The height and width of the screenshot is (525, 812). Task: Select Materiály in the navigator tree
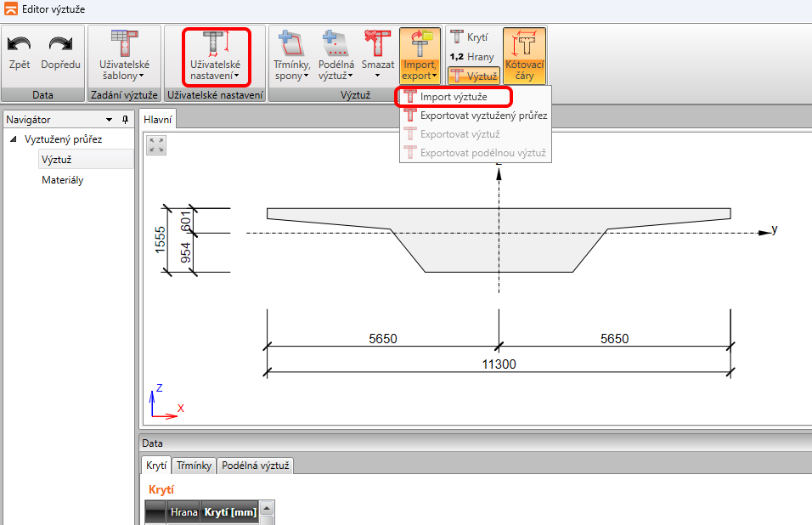63,180
